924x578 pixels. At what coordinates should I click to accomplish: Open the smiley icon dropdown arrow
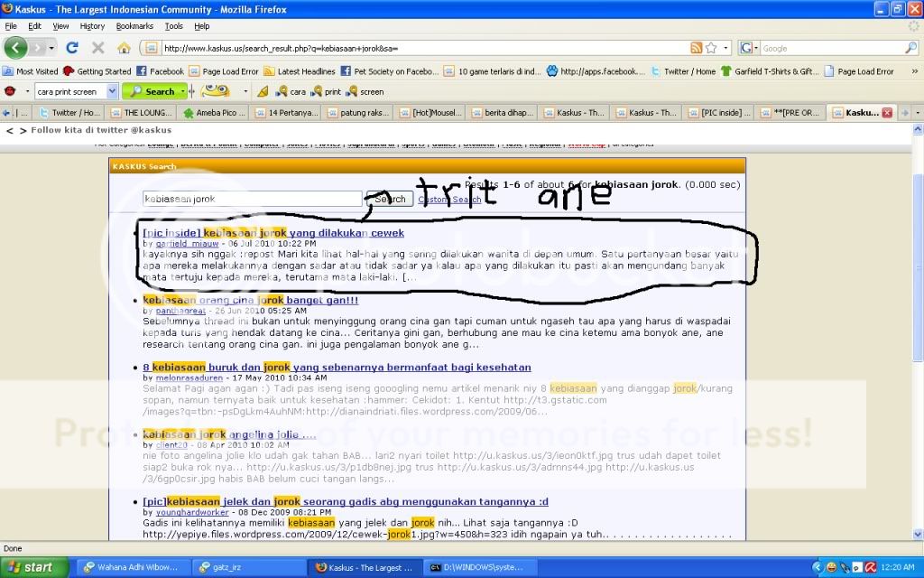point(245,91)
